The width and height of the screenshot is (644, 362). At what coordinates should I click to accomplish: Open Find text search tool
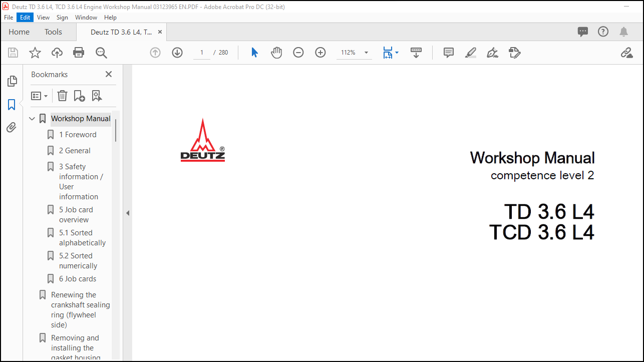[x=102, y=53]
